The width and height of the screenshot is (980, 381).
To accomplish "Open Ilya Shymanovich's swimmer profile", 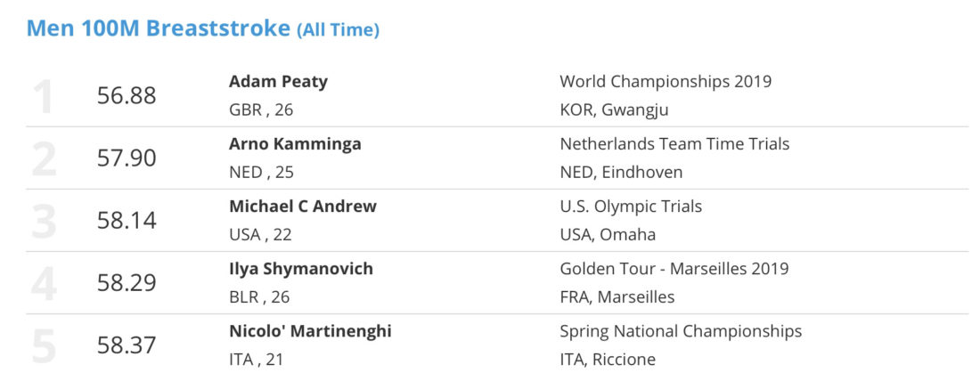I will click(x=300, y=269).
